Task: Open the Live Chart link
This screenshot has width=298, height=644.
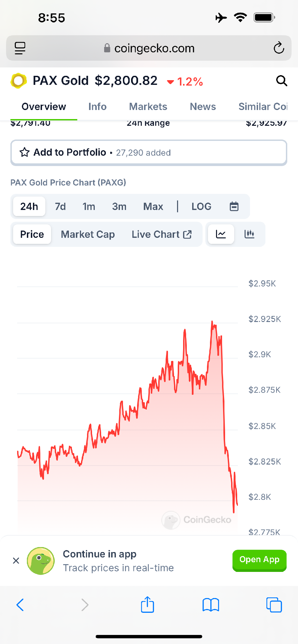Action: (161, 234)
